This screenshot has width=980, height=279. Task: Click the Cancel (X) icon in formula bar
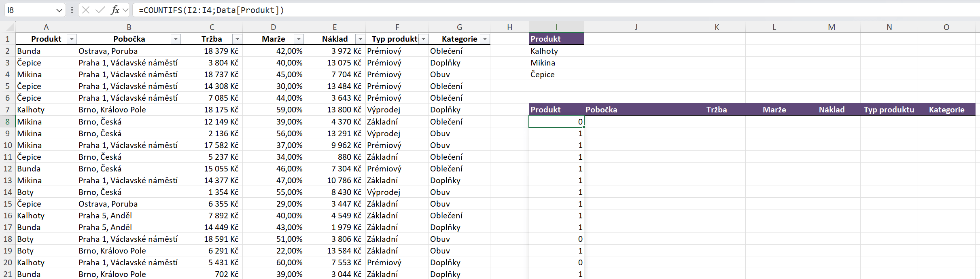coord(86,10)
